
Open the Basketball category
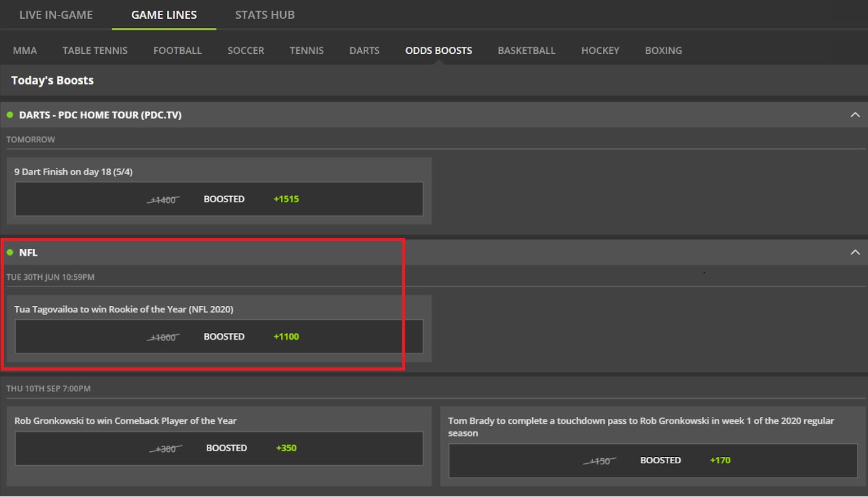(x=527, y=50)
